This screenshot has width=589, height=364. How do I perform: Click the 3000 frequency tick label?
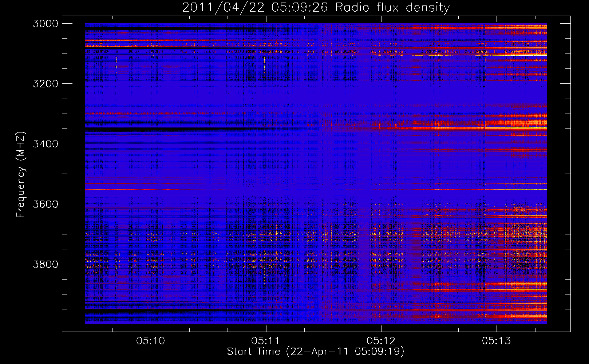[46, 24]
